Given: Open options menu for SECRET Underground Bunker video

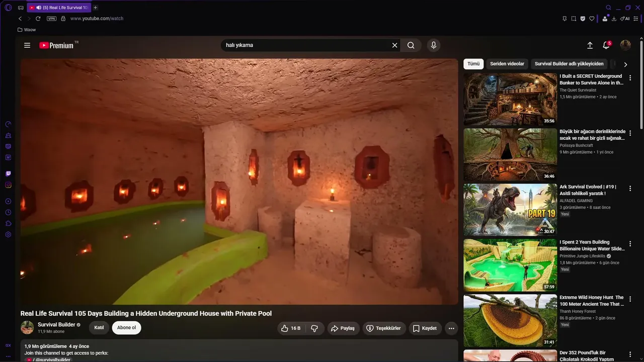Looking at the screenshot, I should [630, 78].
